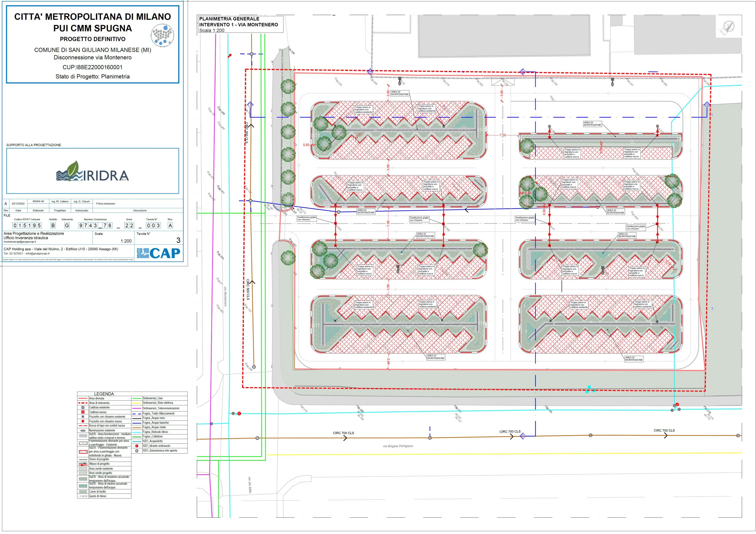Click the Gruppo CAP logo
Viewport: 756px width, 534px height.
click(159, 253)
